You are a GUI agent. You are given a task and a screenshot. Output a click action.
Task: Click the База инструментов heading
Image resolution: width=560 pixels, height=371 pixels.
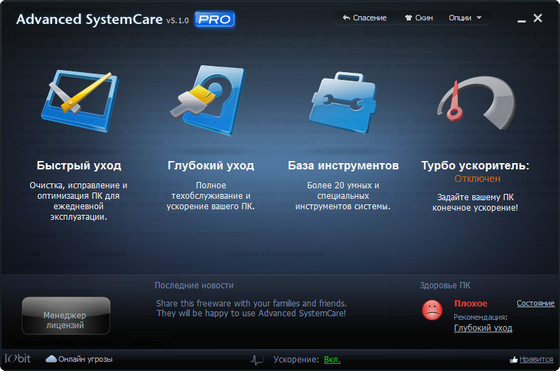tap(343, 166)
